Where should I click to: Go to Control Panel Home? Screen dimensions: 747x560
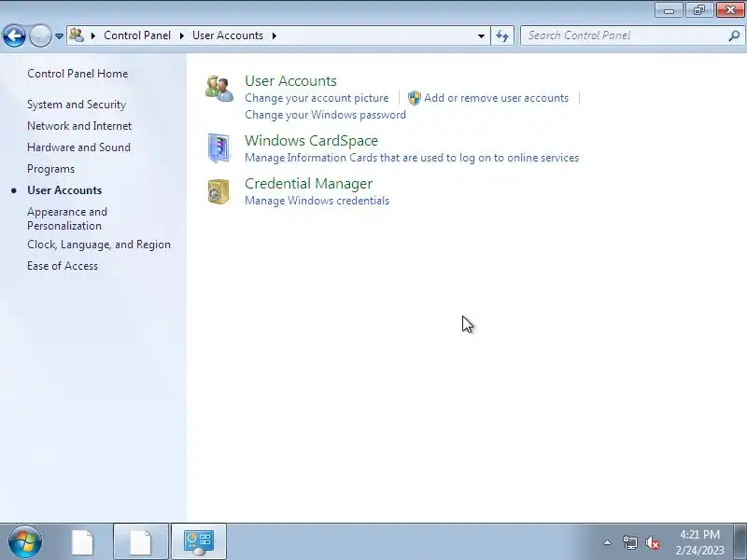coord(78,74)
